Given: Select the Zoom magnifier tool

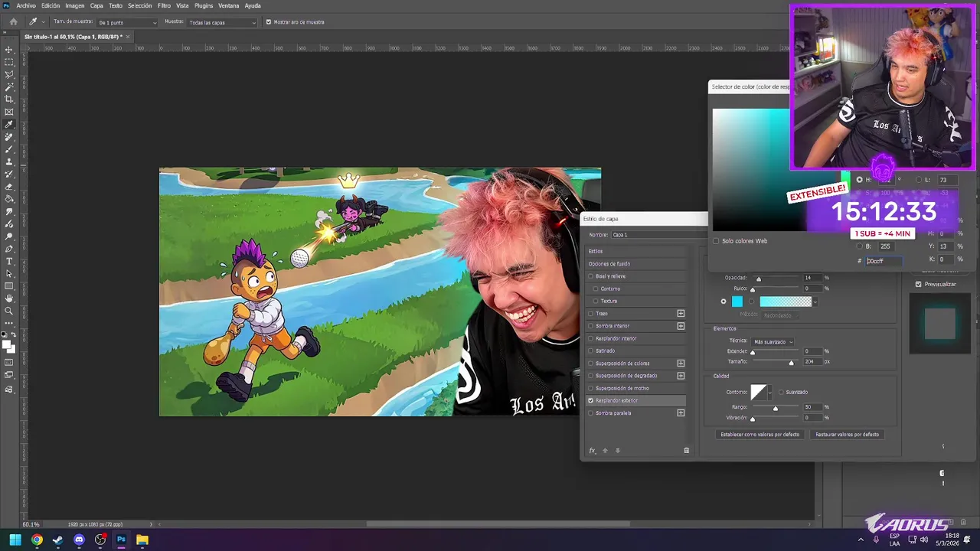Looking at the screenshot, I should pyautogui.click(x=9, y=311).
